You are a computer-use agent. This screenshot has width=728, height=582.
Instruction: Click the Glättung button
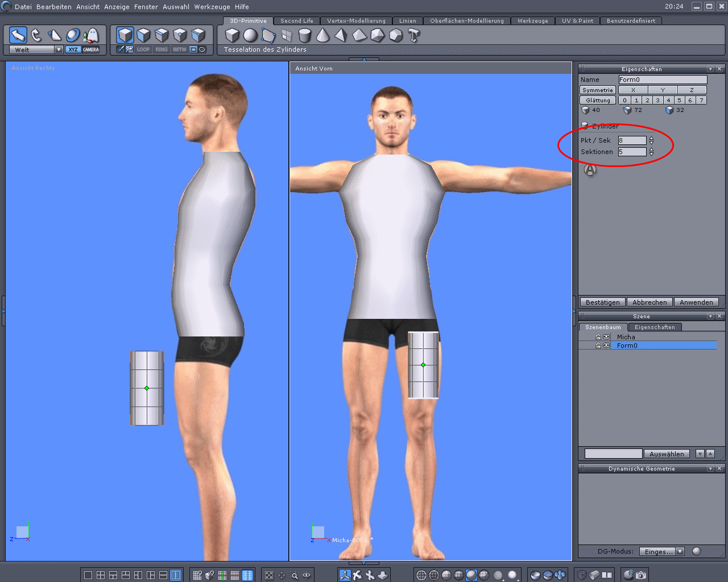598,100
